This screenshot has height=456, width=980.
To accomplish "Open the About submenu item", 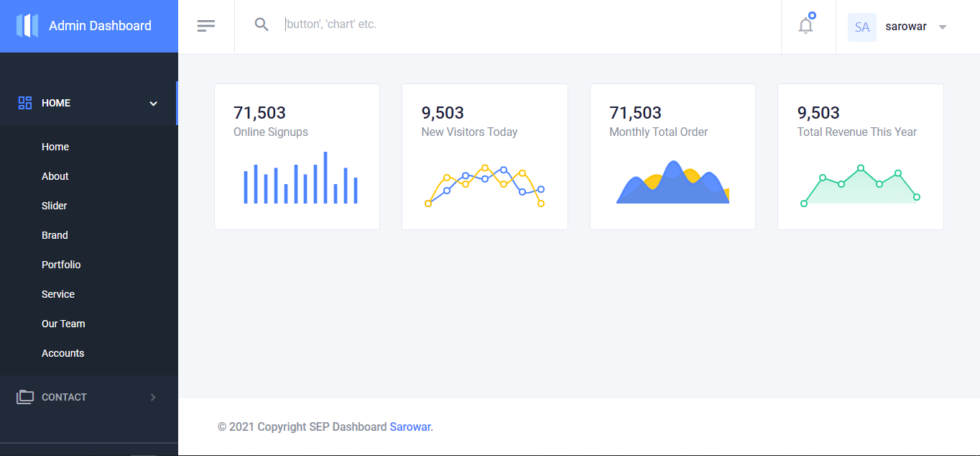I will pyautogui.click(x=55, y=176).
